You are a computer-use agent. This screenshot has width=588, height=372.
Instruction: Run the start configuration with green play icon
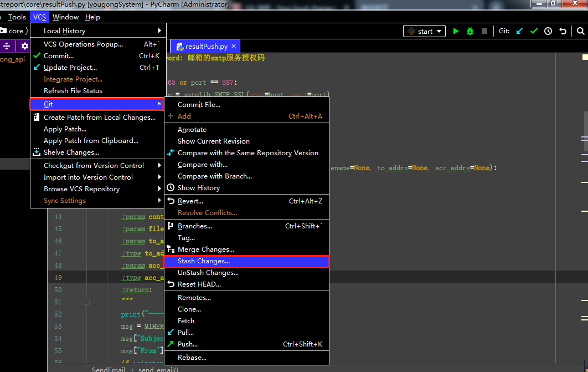(456, 31)
